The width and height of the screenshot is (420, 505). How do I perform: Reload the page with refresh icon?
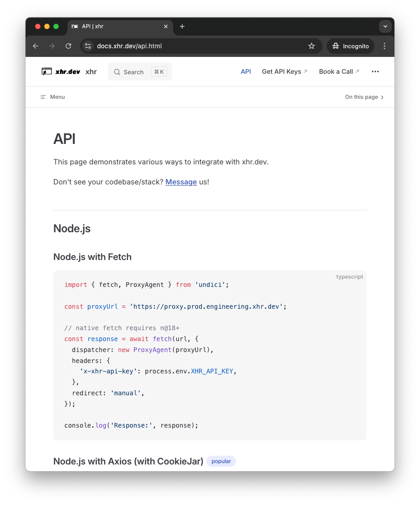pos(68,46)
